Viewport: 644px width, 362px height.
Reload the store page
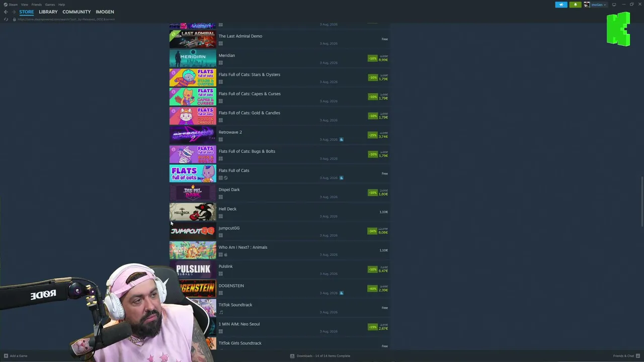coord(6,19)
